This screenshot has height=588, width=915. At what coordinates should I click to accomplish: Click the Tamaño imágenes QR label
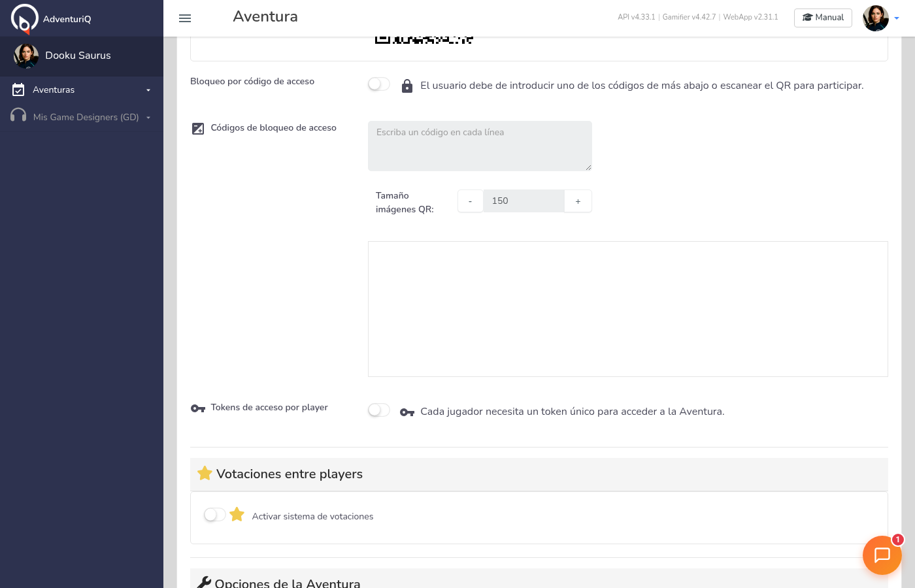pos(405,203)
